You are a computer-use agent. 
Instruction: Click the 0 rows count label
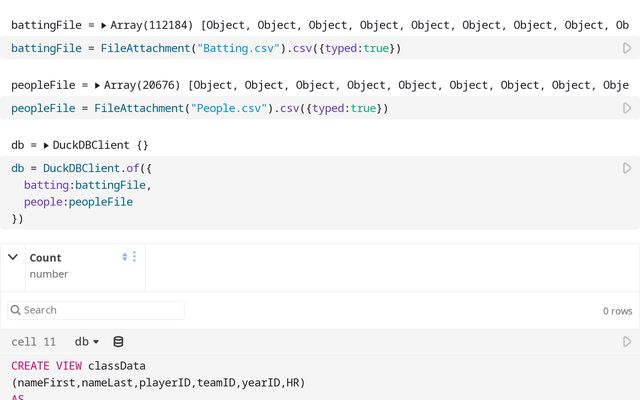coord(617,311)
